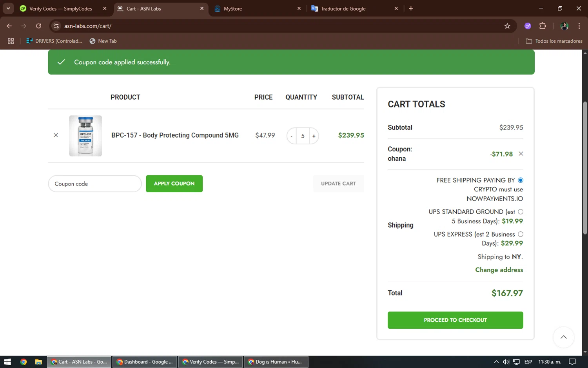This screenshot has height=368, width=588.
Task: Click the unit price $47.99
Action: coord(265,135)
